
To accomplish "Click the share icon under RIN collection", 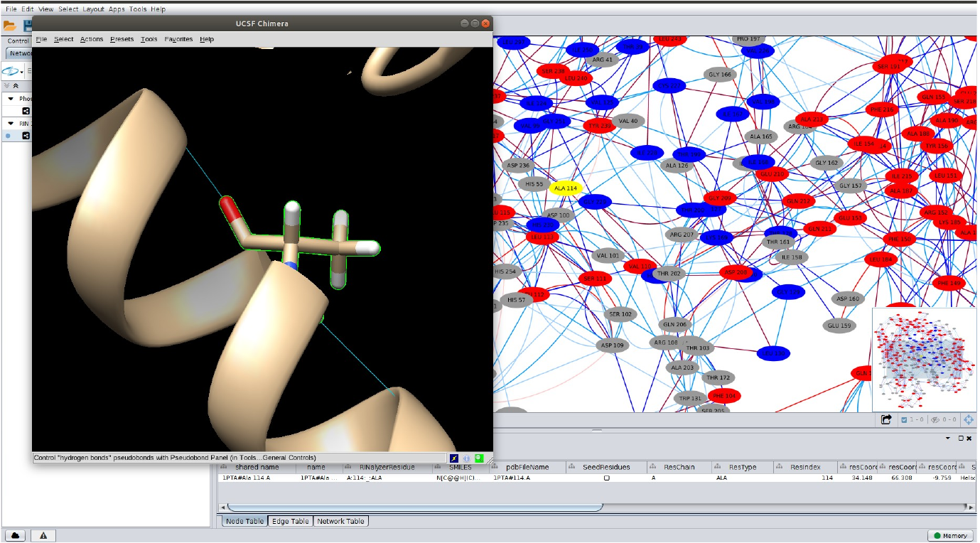I will click(26, 135).
